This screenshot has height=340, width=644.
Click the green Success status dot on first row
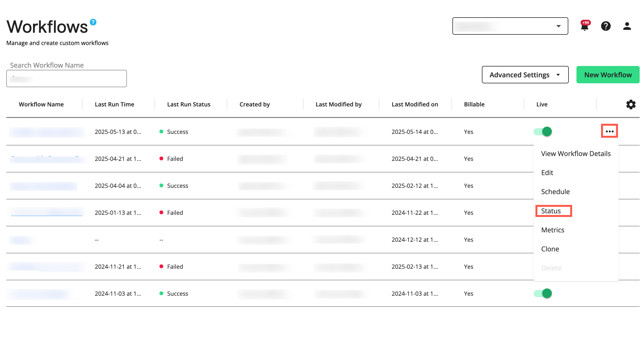162,131
